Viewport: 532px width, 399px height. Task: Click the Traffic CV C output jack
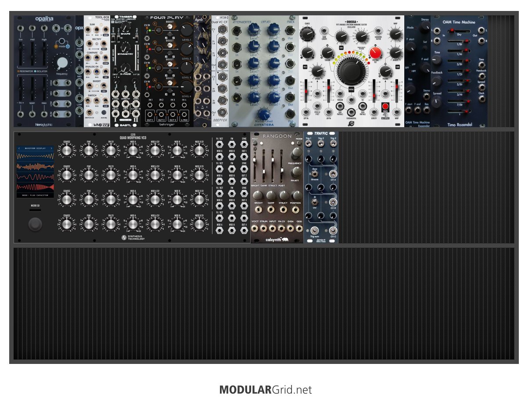click(333, 231)
